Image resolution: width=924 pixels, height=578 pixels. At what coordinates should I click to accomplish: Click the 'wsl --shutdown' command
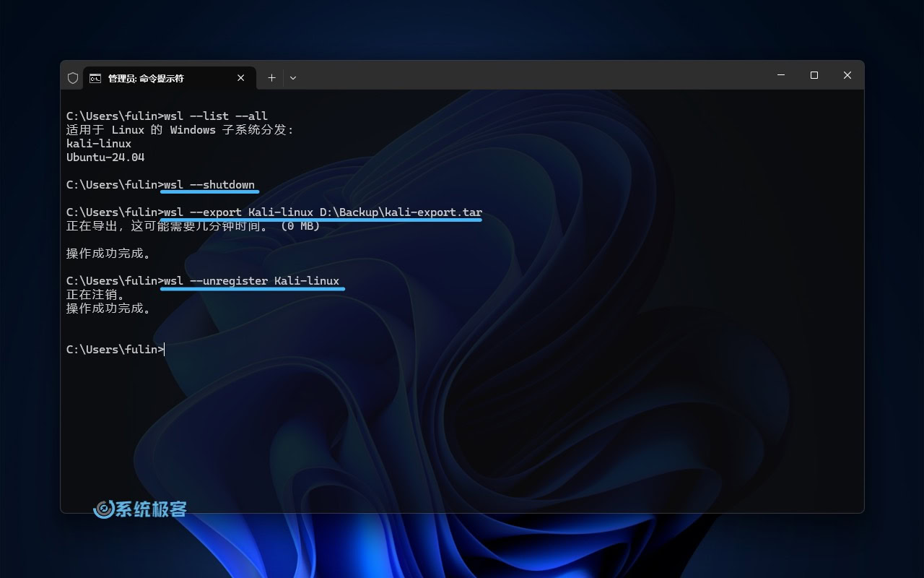click(x=209, y=185)
